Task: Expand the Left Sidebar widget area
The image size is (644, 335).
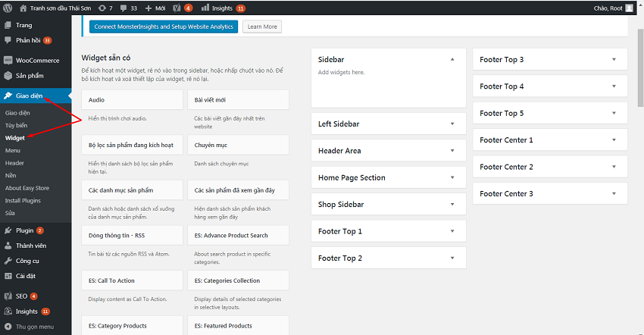Action: point(452,124)
